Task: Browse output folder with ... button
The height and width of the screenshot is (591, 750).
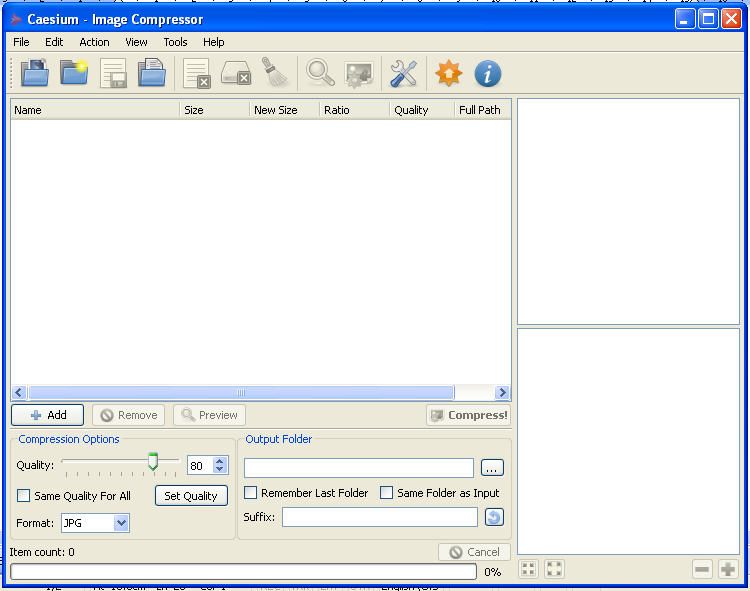Action: [492, 468]
